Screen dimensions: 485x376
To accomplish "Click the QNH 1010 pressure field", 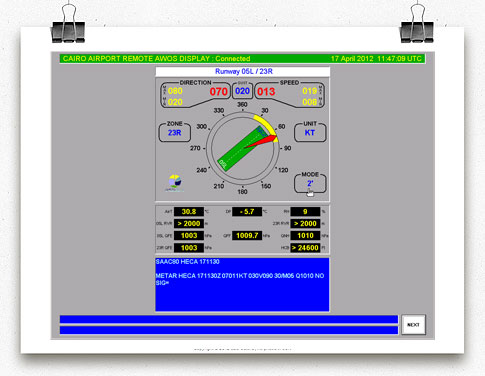I will point(305,236).
